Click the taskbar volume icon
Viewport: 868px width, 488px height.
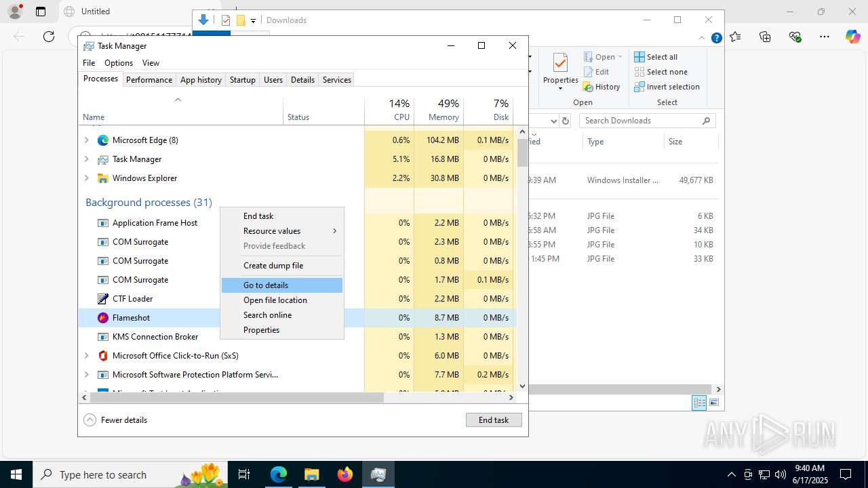(781, 474)
